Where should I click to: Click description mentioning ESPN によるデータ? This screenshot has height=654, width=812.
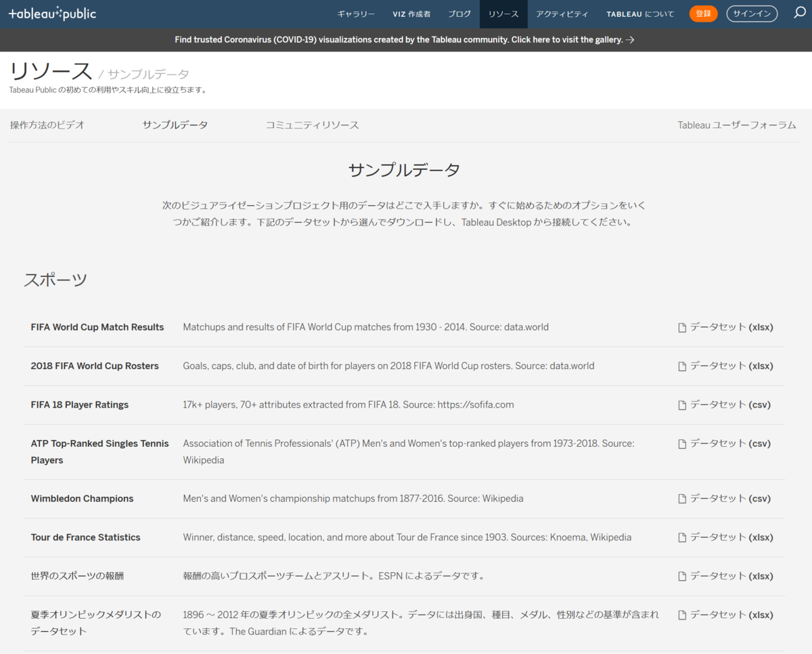334,576
